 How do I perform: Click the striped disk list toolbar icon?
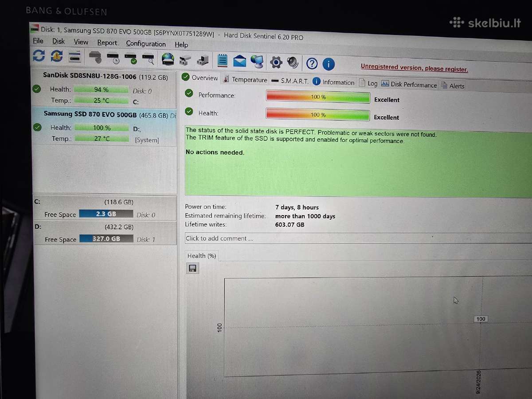coord(75,56)
